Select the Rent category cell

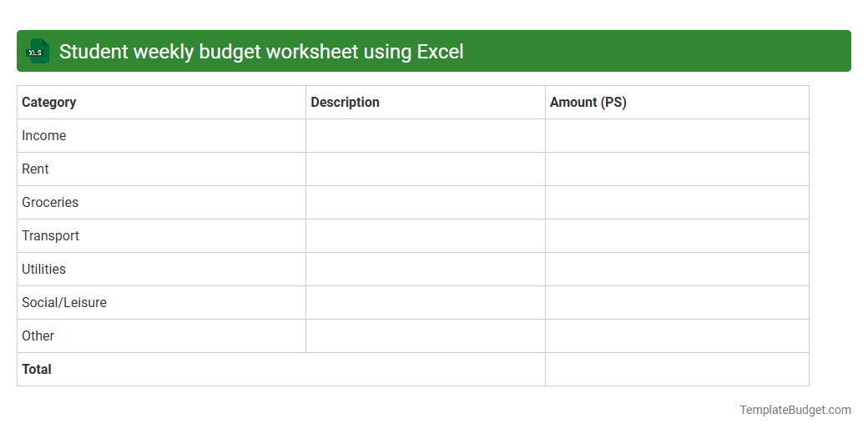pyautogui.click(x=162, y=169)
